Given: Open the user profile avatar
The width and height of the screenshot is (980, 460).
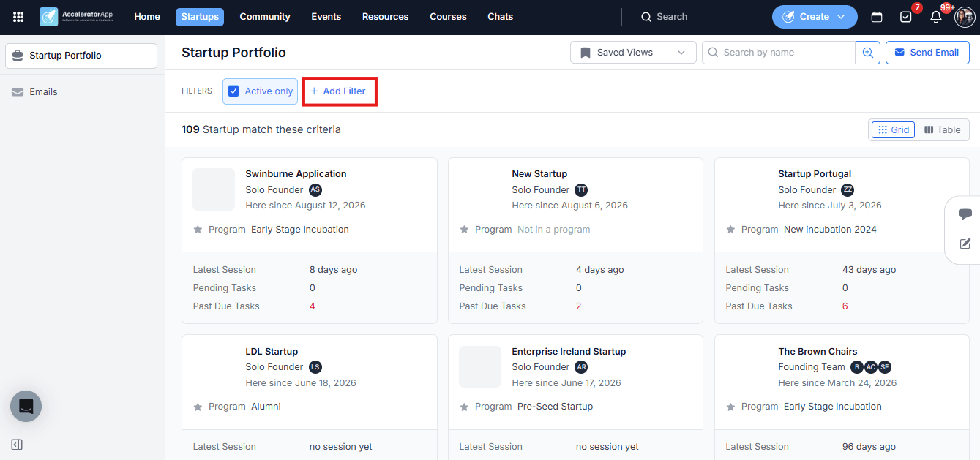Looking at the screenshot, I should (x=965, y=17).
